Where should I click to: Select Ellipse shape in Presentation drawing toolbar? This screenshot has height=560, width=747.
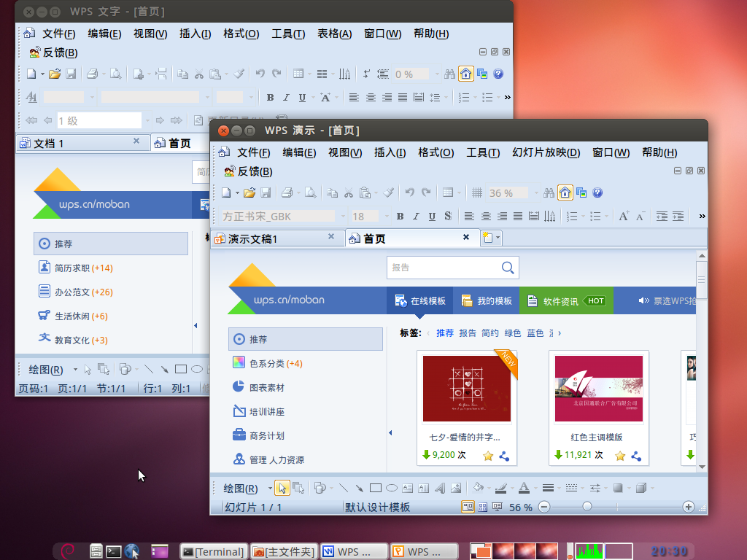click(392, 488)
